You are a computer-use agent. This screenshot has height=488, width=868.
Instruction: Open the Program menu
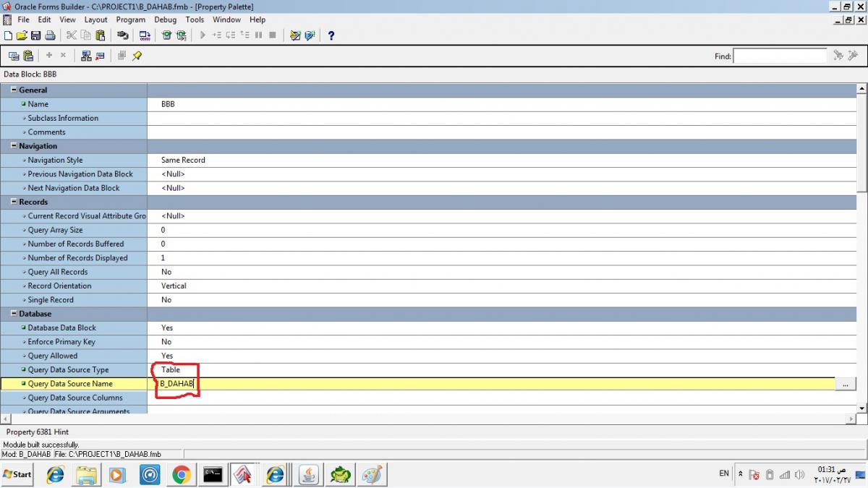[130, 20]
